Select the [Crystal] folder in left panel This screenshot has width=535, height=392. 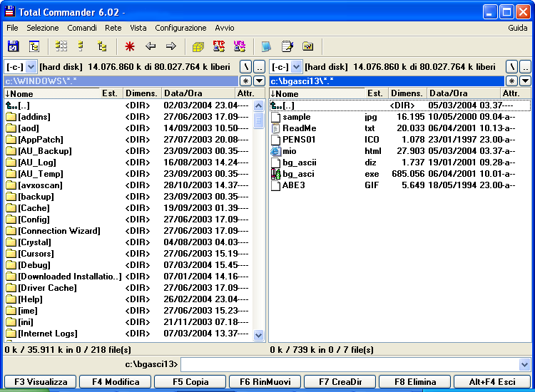tap(34, 242)
